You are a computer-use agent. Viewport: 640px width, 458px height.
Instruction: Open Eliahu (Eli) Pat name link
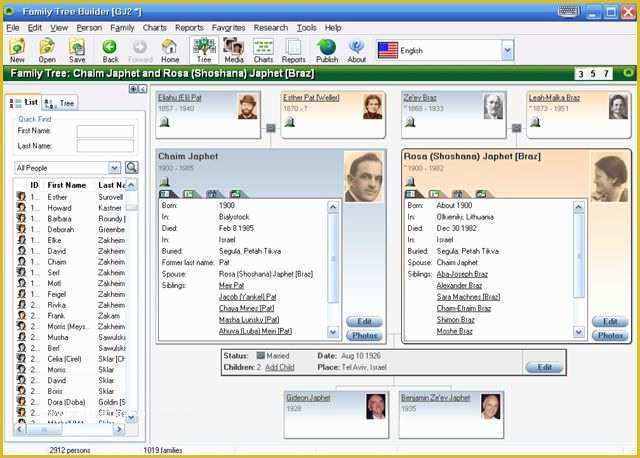tap(180, 98)
